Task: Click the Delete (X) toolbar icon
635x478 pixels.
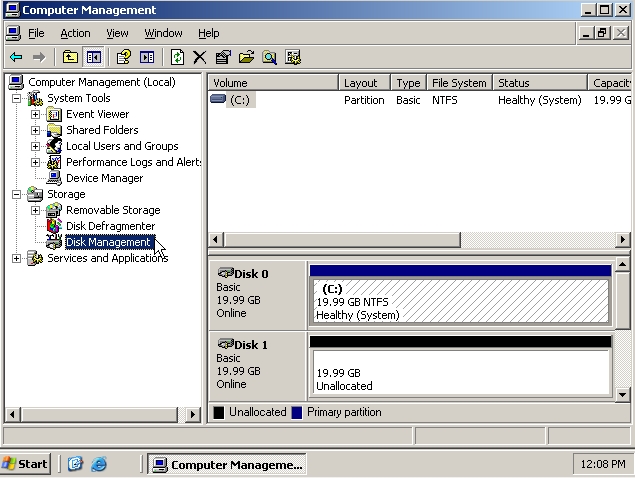Action: (x=200, y=57)
